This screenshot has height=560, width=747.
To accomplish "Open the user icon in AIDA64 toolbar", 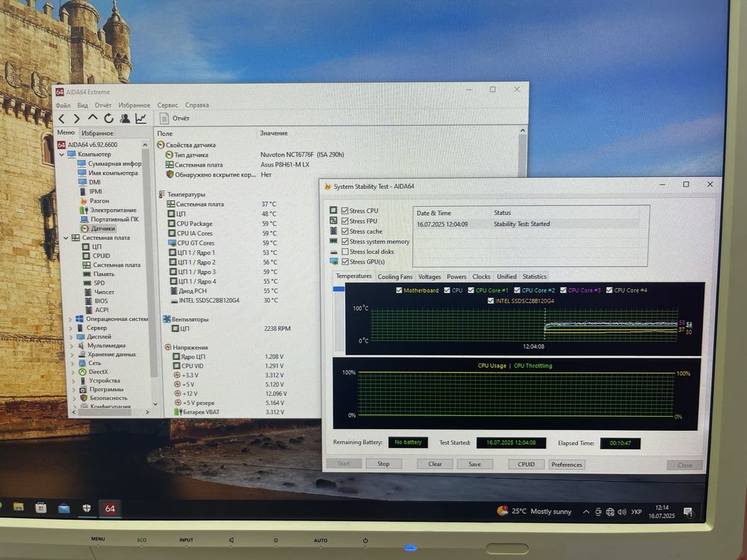I will pos(125,119).
